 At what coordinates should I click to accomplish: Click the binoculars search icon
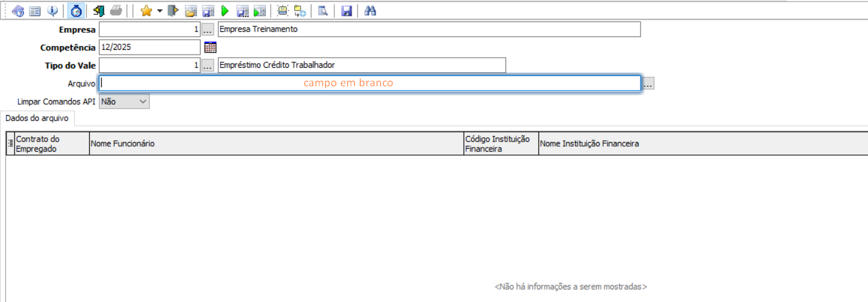(x=370, y=11)
